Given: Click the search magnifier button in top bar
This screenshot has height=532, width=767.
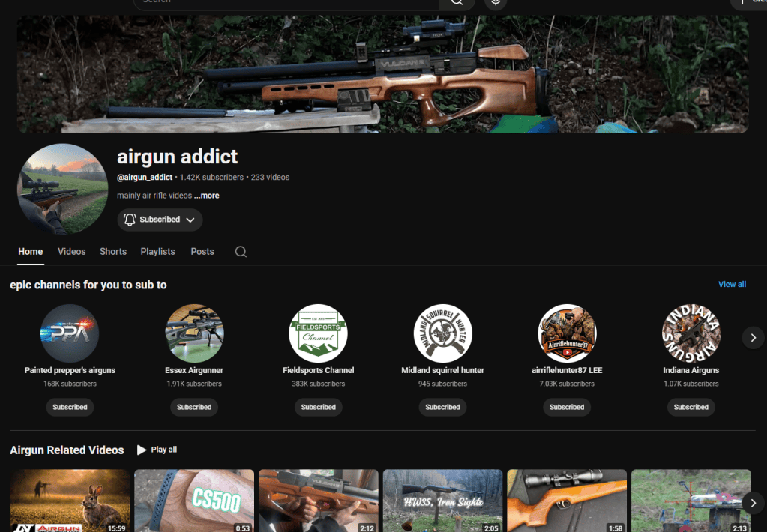Looking at the screenshot, I should (457, 2).
